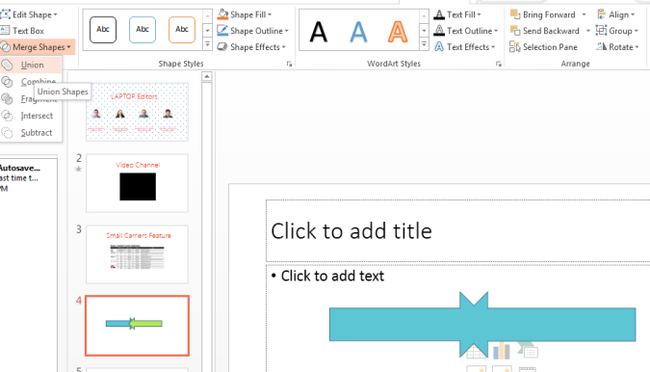Screen dimensions: 650x372
Task: Open Text Outline options
Action: tap(466, 31)
